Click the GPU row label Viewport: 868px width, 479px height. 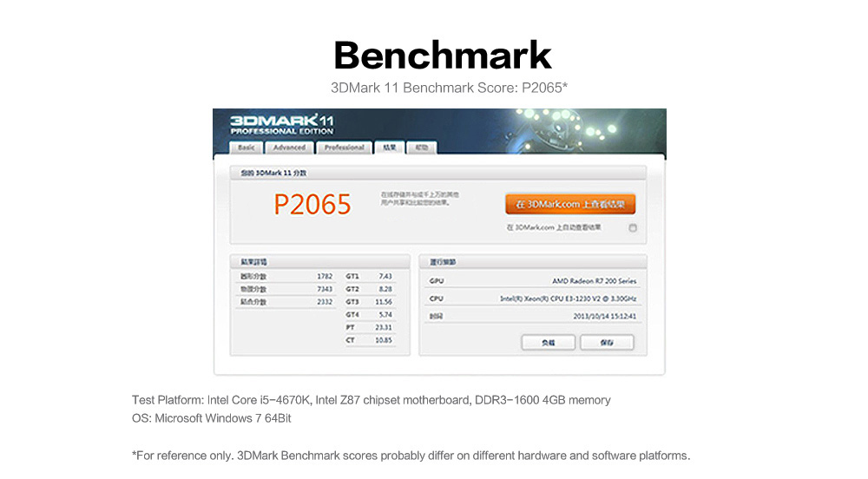point(437,281)
